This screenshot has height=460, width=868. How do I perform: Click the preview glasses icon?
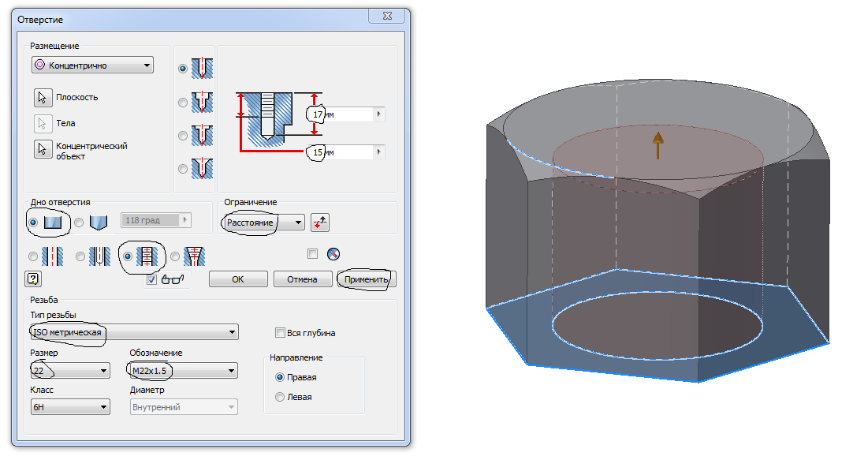(x=170, y=279)
